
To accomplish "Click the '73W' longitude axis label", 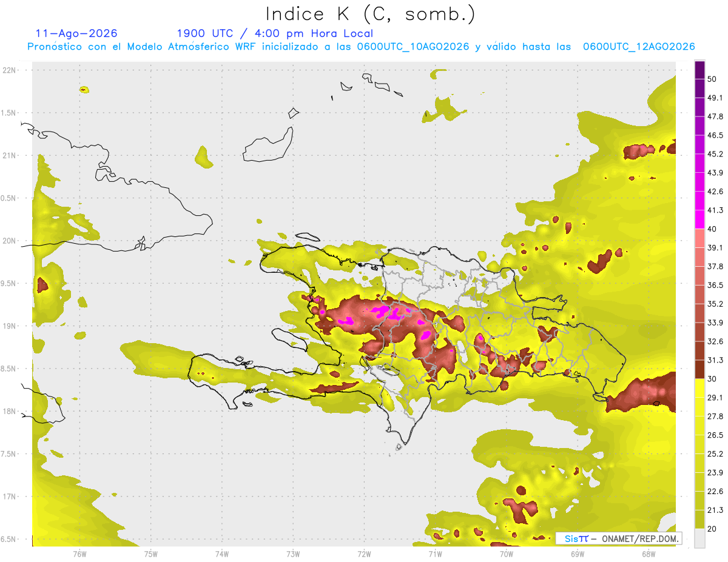I will tap(293, 554).
